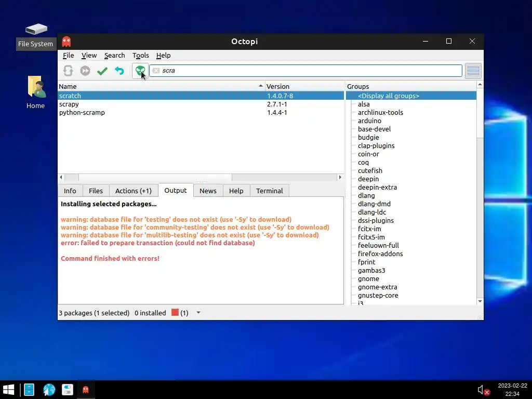
Task: Click the Octopi red ghost title icon
Action: click(66, 42)
